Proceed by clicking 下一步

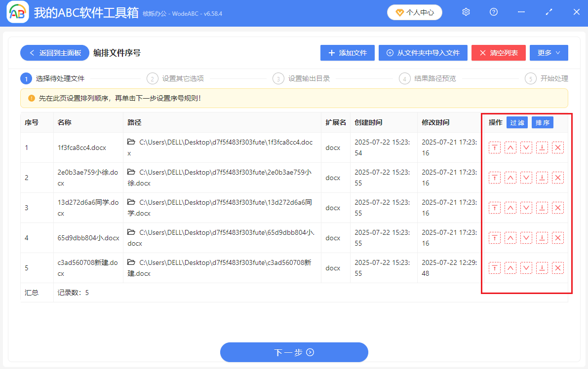(x=294, y=352)
